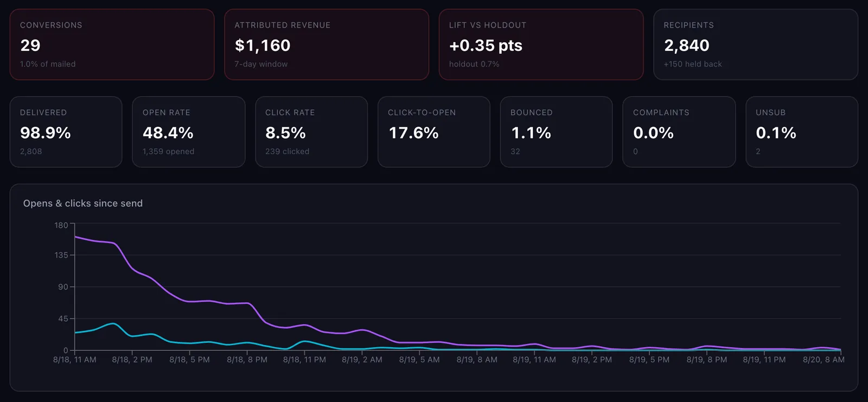Click the '8/19, 11 AM' axis tick
Viewport: 868px width, 402px height.
coord(534,360)
